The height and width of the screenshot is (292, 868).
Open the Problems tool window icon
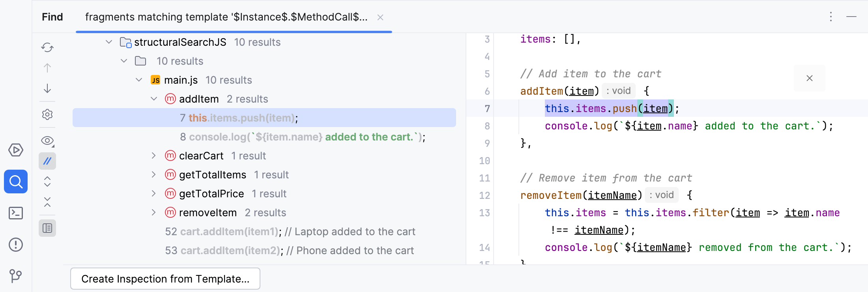point(16,245)
